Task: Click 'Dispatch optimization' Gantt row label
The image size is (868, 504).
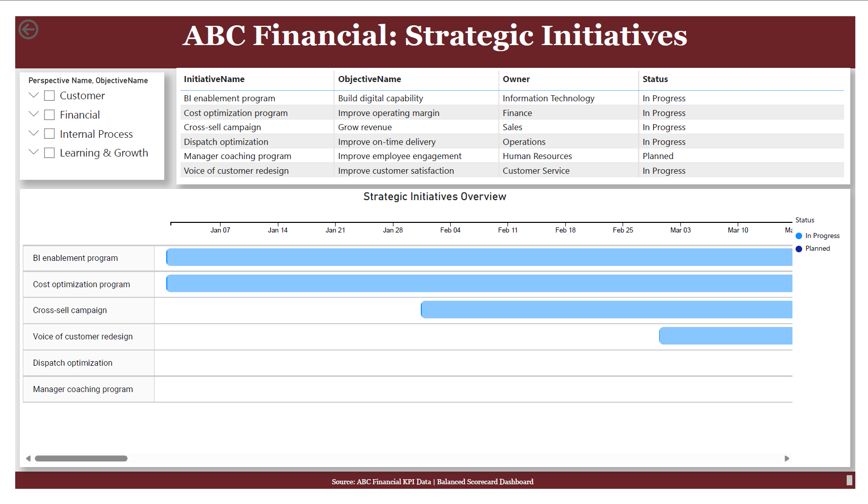Action: (73, 363)
